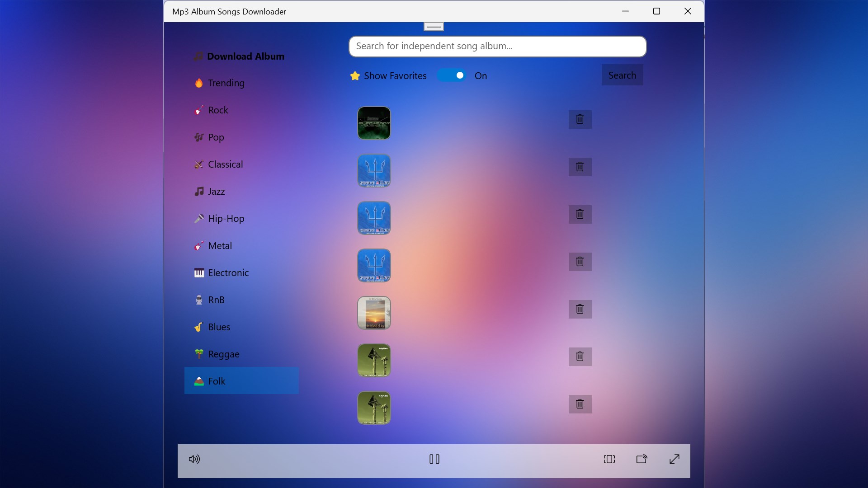Toggle fullscreen with expand arrows icon
868x488 pixels.
pyautogui.click(x=674, y=459)
